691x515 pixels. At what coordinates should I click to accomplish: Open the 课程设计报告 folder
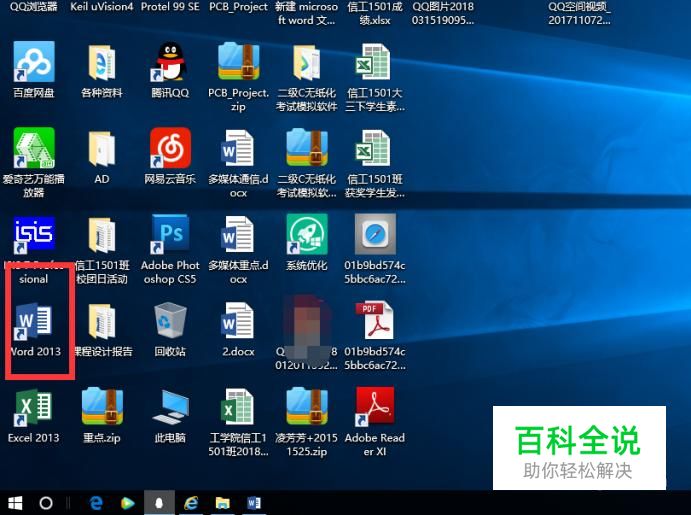pos(102,322)
